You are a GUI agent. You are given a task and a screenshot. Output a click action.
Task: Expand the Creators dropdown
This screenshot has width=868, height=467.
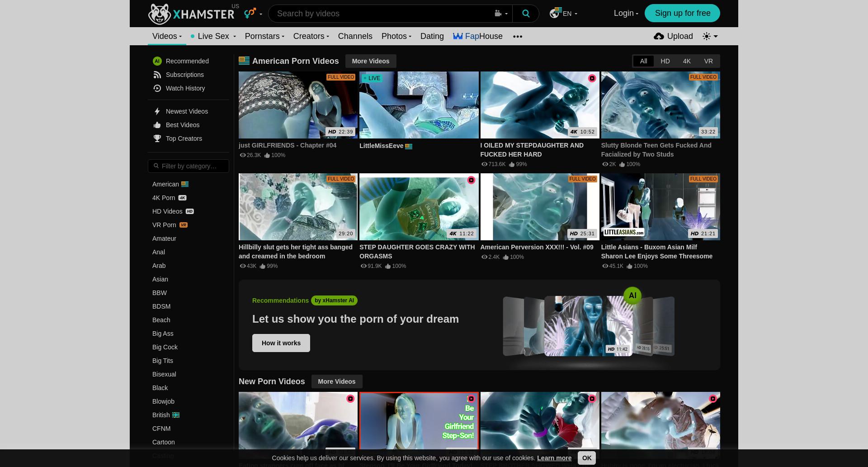point(328,37)
